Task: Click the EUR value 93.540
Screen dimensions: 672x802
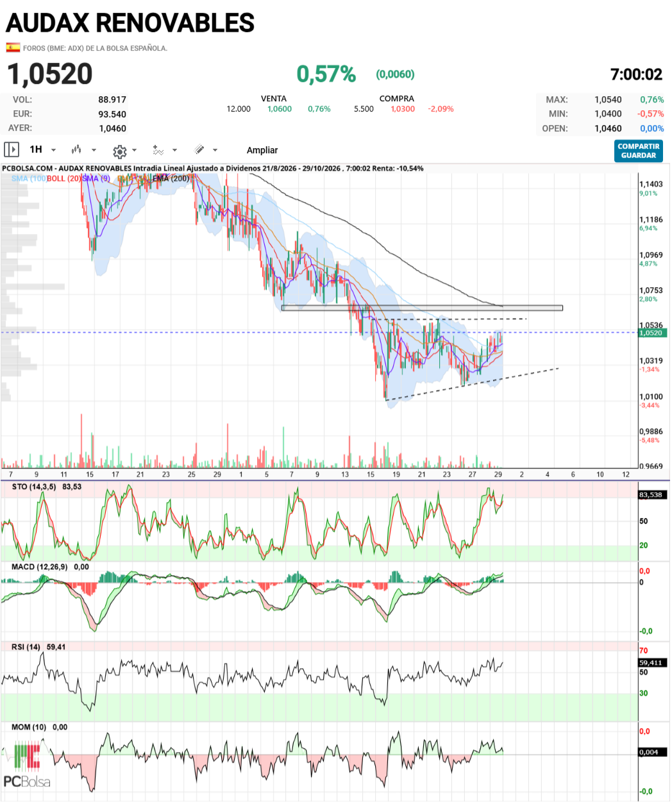Action: [x=112, y=114]
